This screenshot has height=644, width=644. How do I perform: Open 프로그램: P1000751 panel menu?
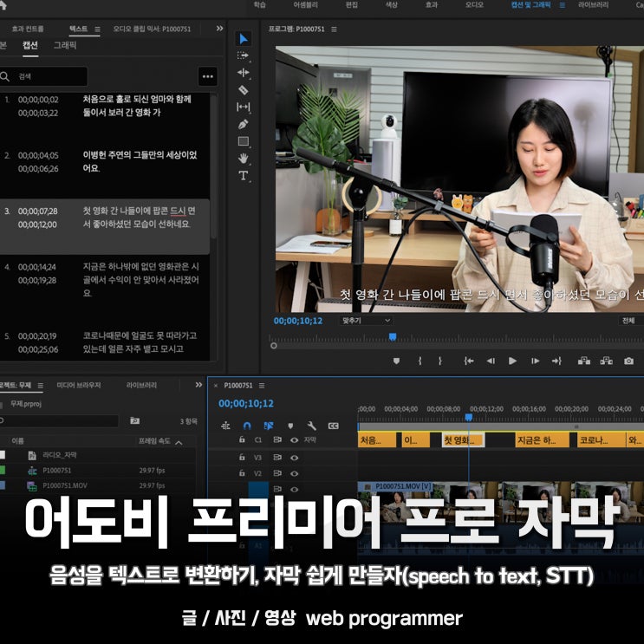coord(334,29)
